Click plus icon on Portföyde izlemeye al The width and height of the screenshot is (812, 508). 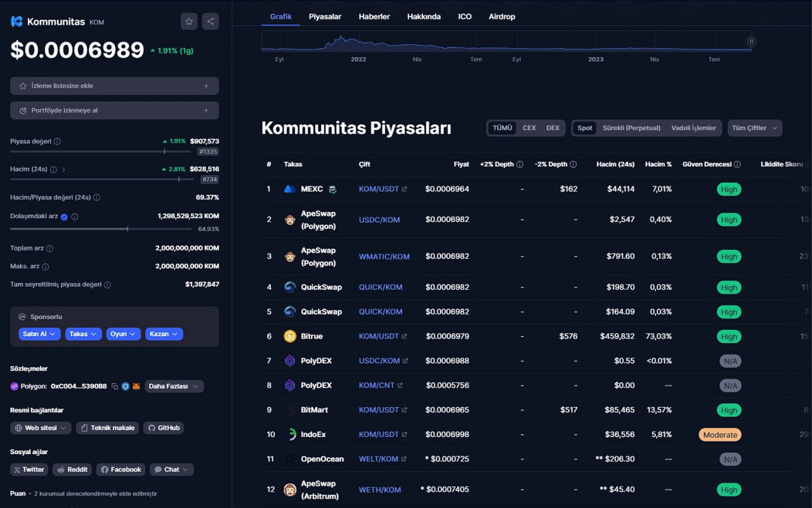206,110
